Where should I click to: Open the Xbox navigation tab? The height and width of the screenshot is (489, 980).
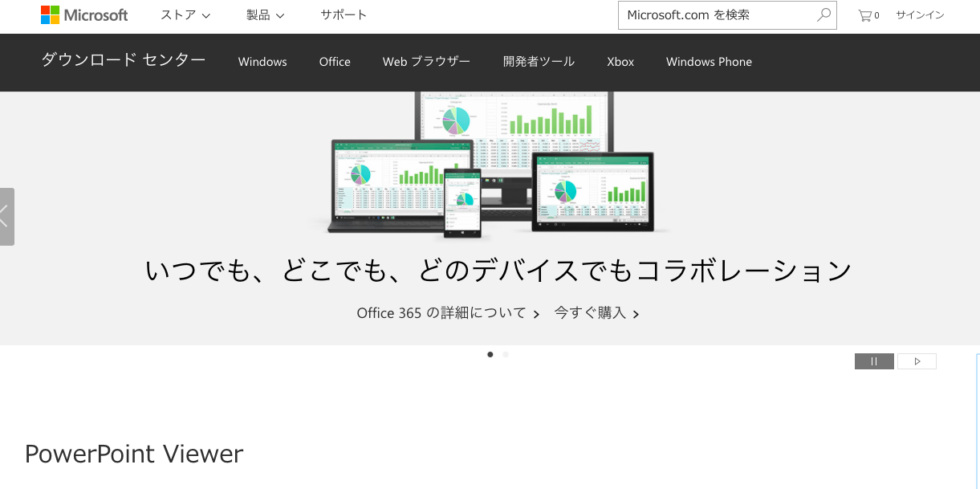[x=620, y=62]
